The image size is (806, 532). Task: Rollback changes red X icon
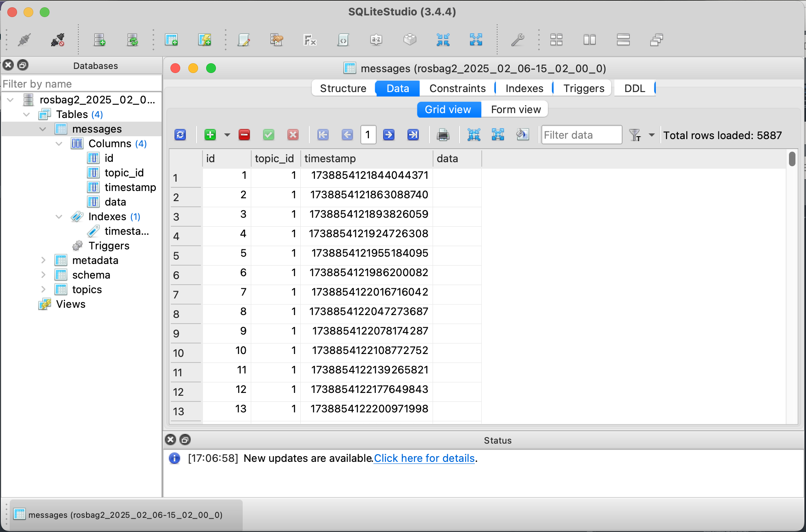pyautogui.click(x=293, y=135)
